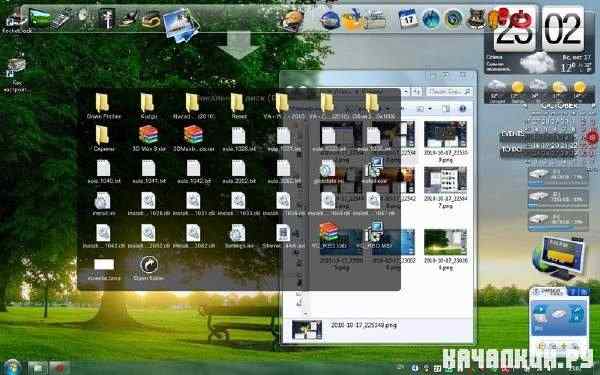Open the vc_red.cab archive in stack
This screenshot has height=375, width=600.
pyautogui.click(x=329, y=235)
